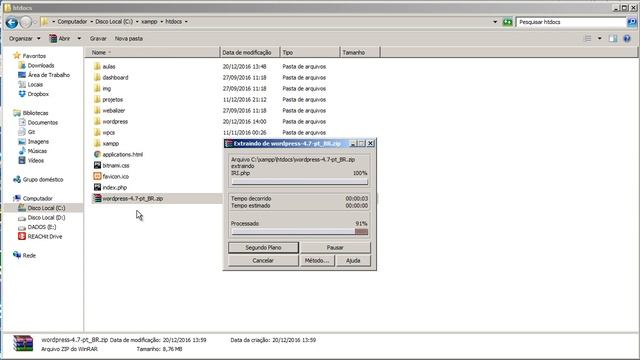Create a Nova pasta
The image size is (640, 360).
pos(129,38)
